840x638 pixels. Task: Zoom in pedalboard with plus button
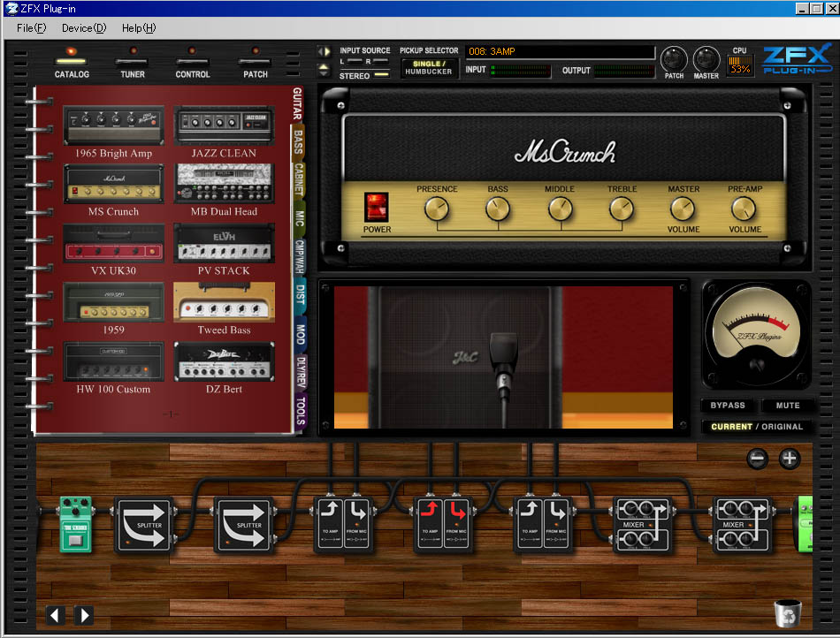pyautogui.click(x=789, y=459)
